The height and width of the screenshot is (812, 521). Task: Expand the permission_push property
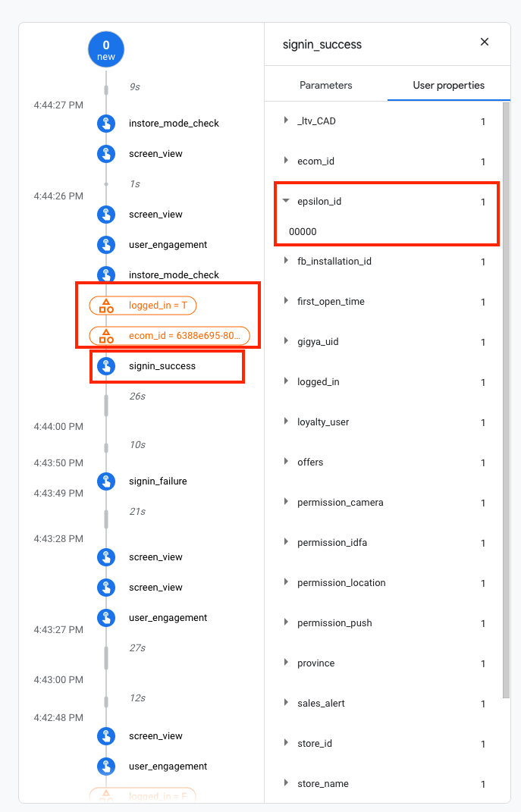(x=286, y=622)
